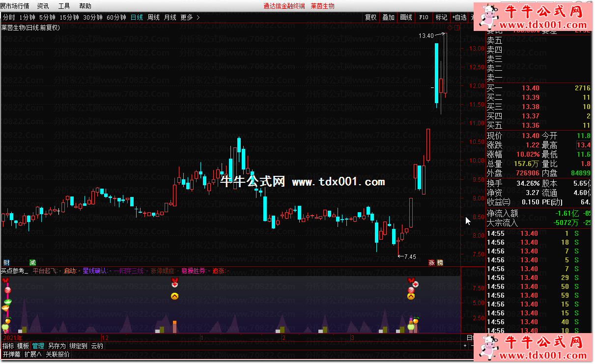Click the 7.45 low price label
The image size is (595, 364).
click(x=410, y=256)
